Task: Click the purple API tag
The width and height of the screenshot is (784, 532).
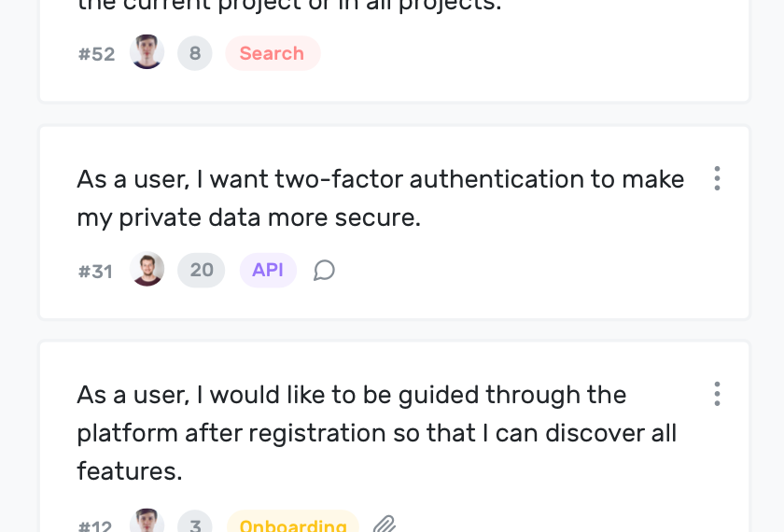Action: 268,270
